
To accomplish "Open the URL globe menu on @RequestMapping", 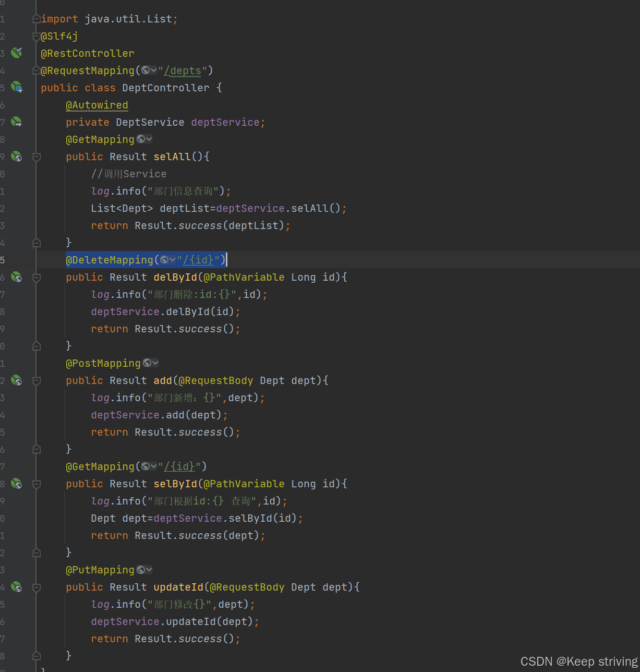I will 149,70.
